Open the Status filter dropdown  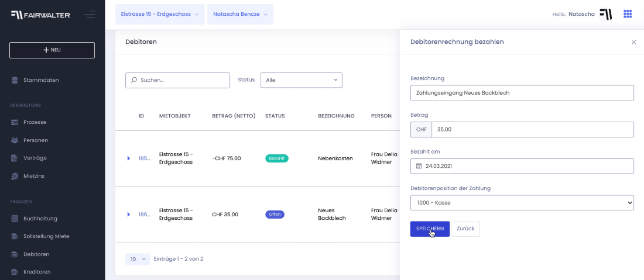301,80
